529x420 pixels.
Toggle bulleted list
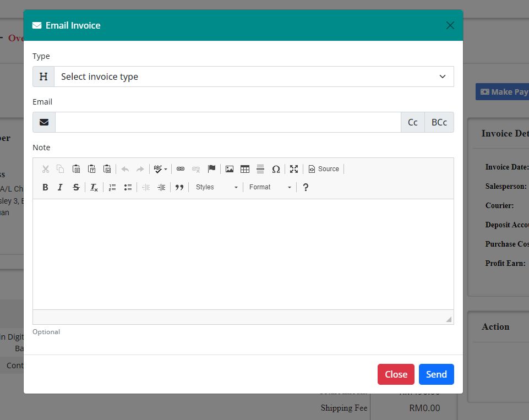(128, 187)
